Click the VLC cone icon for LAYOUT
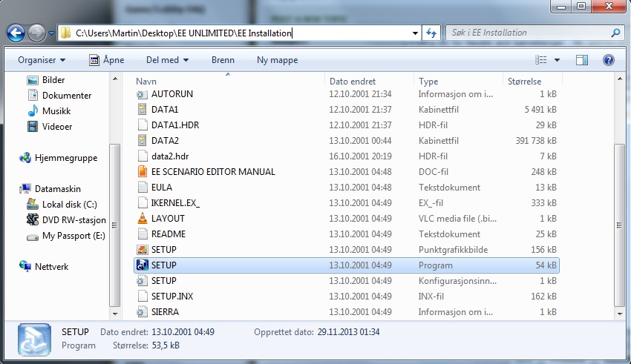Viewport: 631px width, 364px height. pos(143,219)
